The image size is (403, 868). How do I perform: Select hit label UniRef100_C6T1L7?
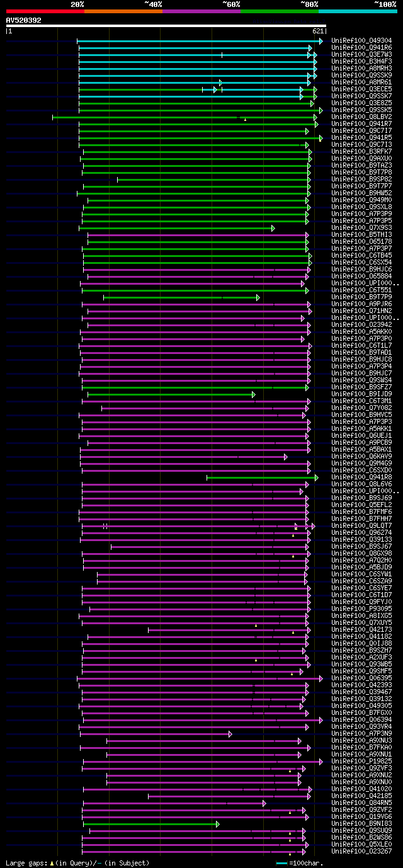click(361, 346)
